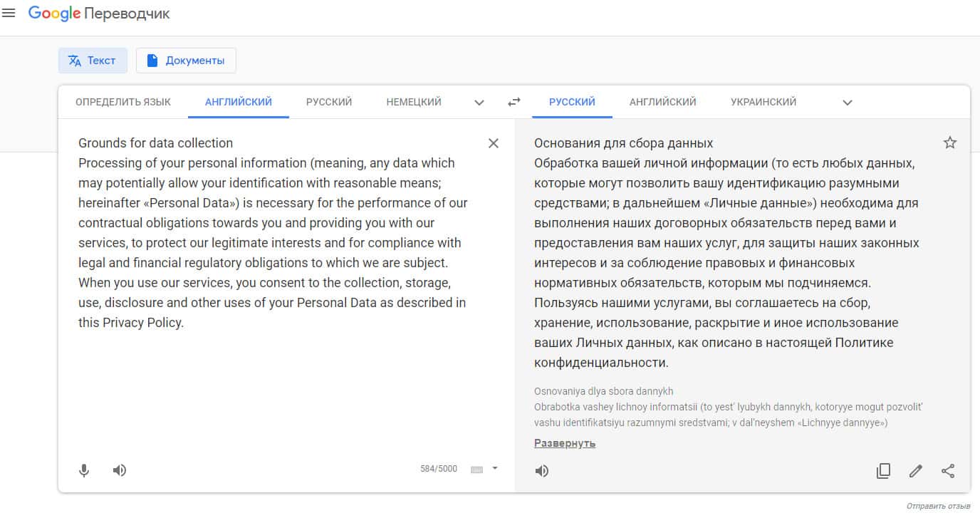Set УКРАИНСКИЙ as target language
This screenshot has height=518, width=980.
(763, 102)
